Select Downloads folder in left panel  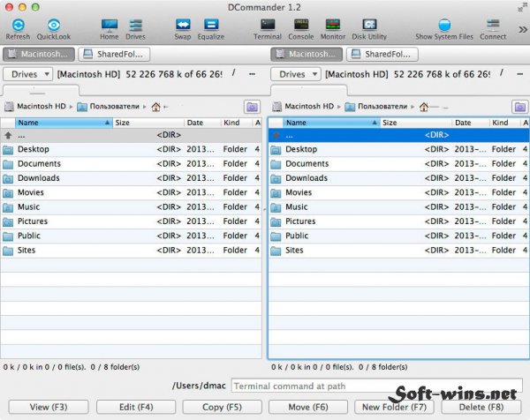click(x=131, y=178)
